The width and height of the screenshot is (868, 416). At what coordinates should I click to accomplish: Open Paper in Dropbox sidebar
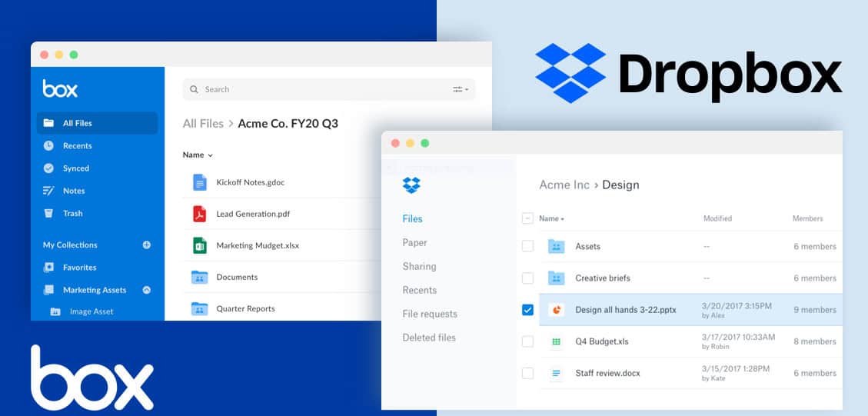(x=414, y=243)
